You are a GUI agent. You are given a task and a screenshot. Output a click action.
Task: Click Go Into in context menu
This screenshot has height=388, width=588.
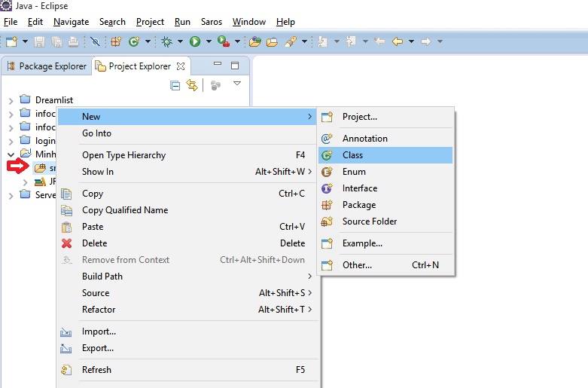[x=187, y=133]
